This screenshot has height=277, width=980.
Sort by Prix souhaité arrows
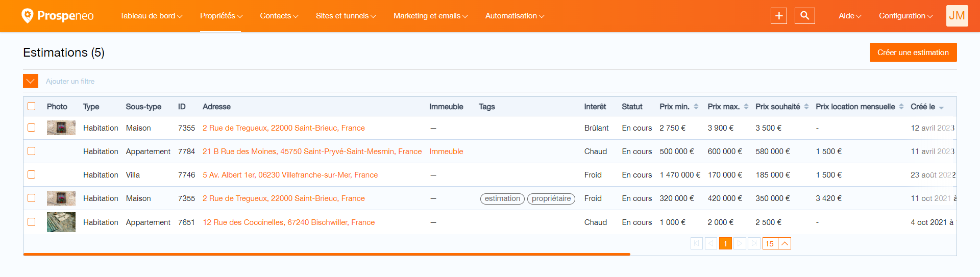click(x=806, y=107)
